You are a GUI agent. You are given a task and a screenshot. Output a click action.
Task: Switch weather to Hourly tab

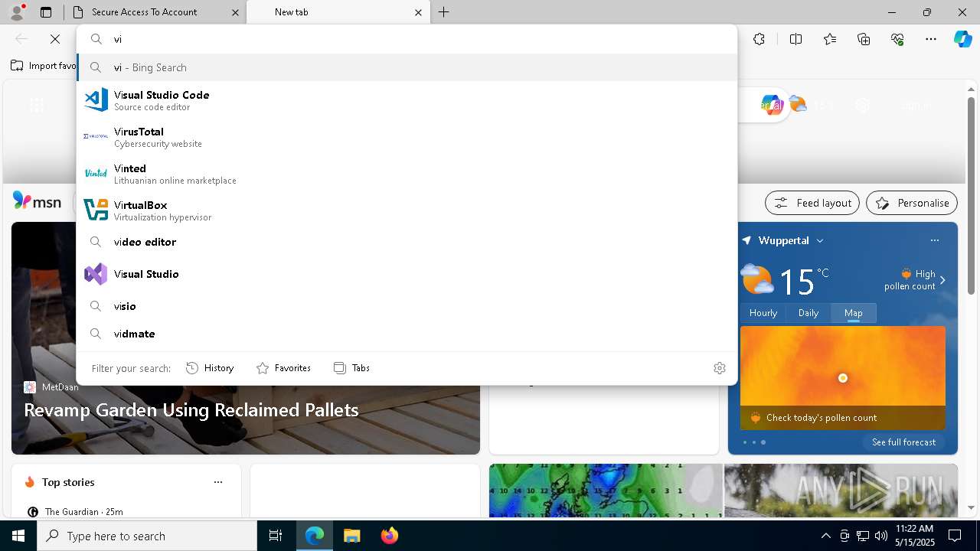click(x=763, y=313)
